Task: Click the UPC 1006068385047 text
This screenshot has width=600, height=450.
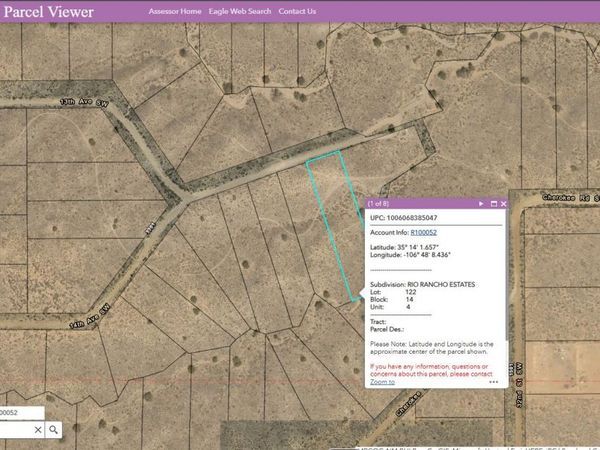Action: click(404, 218)
